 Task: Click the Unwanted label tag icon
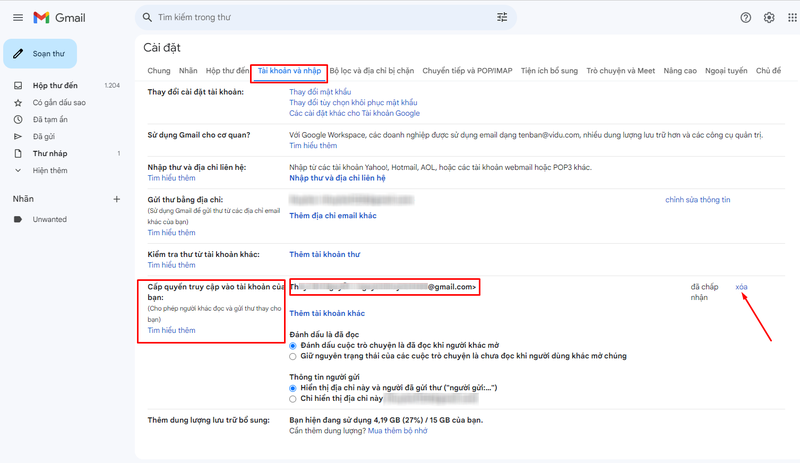pos(18,220)
